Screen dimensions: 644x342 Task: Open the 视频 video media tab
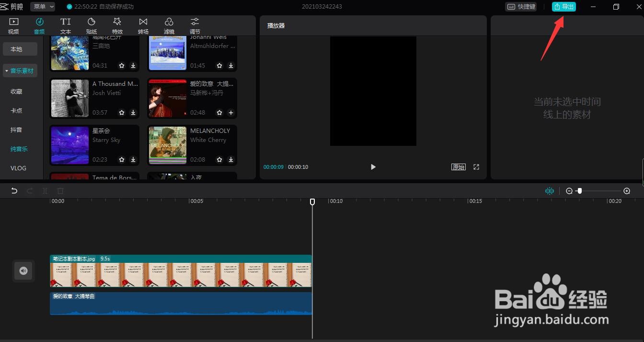pos(13,25)
